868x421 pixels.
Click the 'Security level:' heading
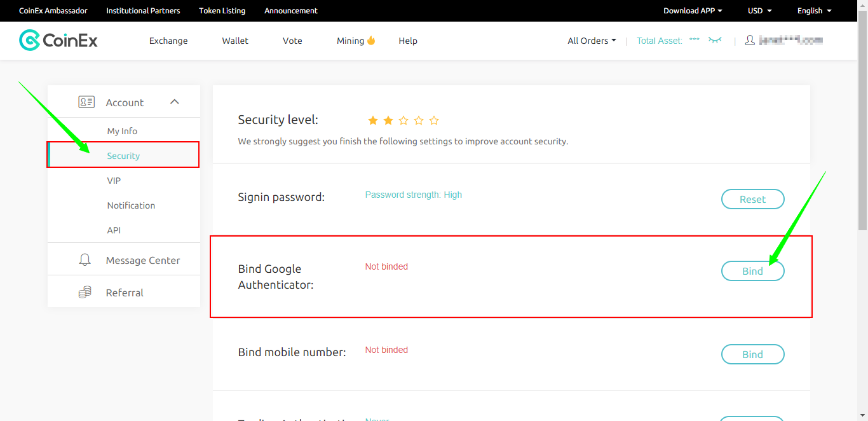click(278, 120)
